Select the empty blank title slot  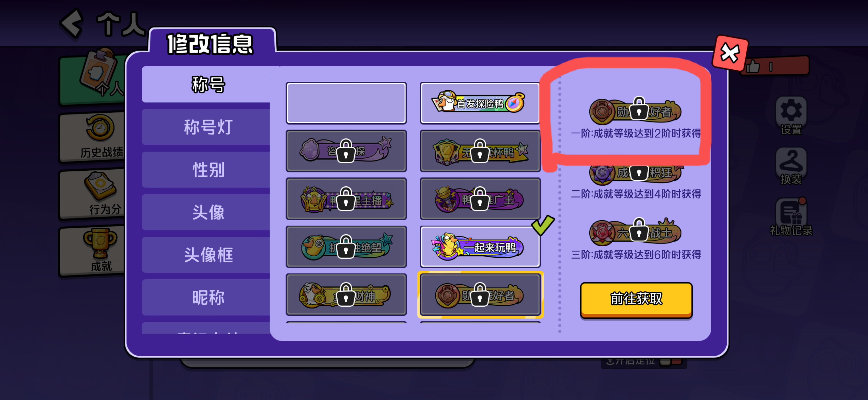pyautogui.click(x=346, y=103)
